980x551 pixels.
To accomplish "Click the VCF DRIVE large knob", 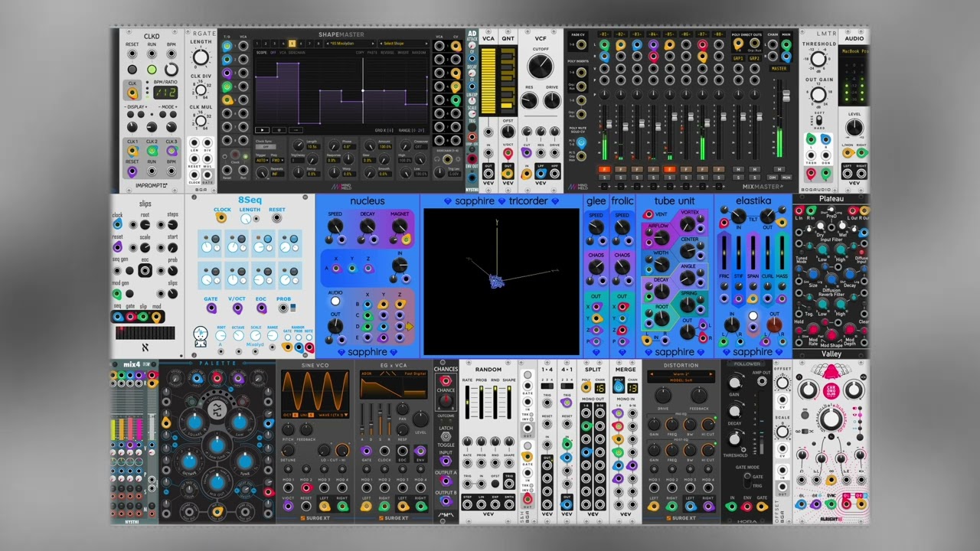I will [x=552, y=100].
